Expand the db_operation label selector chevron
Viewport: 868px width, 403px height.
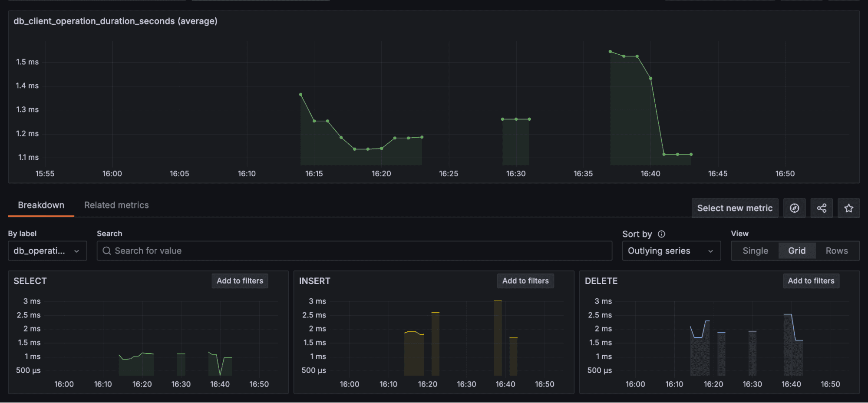tap(77, 251)
